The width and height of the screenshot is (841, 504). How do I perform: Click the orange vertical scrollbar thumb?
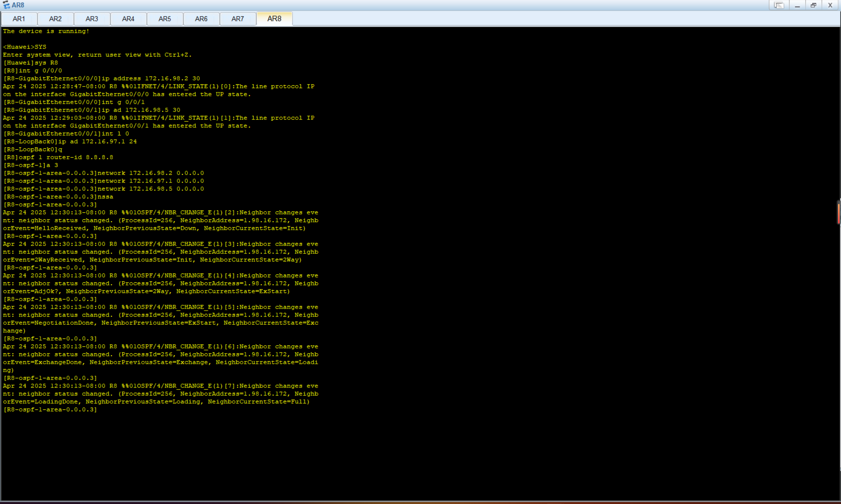click(838, 213)
